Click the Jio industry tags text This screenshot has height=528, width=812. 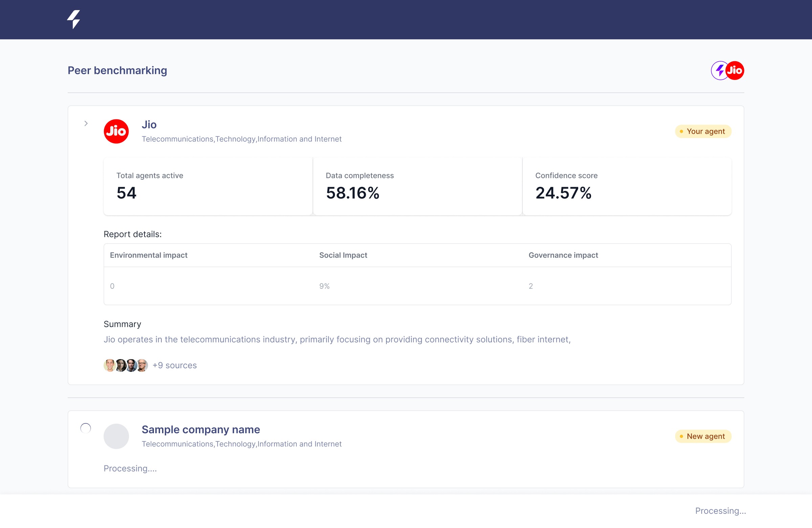242,139
